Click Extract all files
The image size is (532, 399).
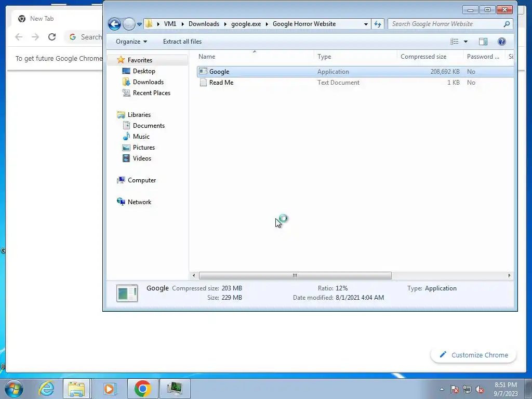click(x=182, y=42)
